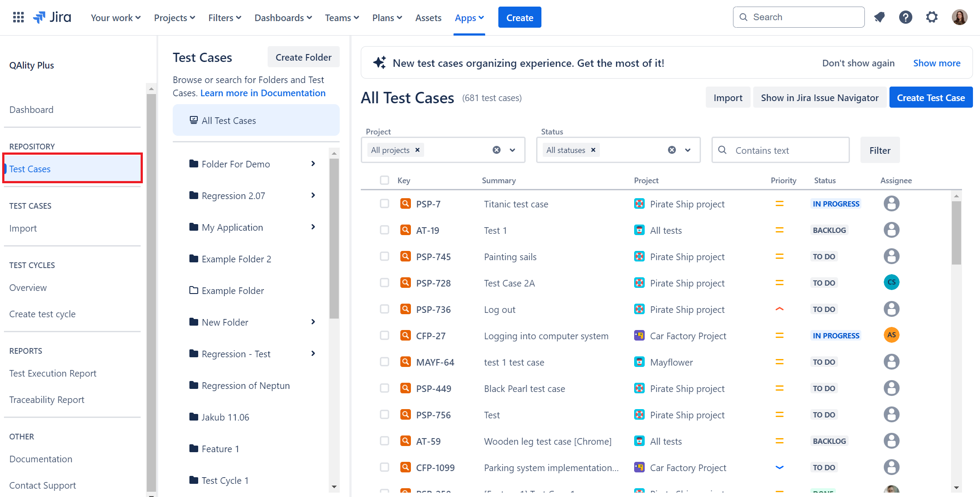Screen dimensions: 980x497
Task: Select the checkbox for PSP-736 Log out
Action: click(385, 309)
